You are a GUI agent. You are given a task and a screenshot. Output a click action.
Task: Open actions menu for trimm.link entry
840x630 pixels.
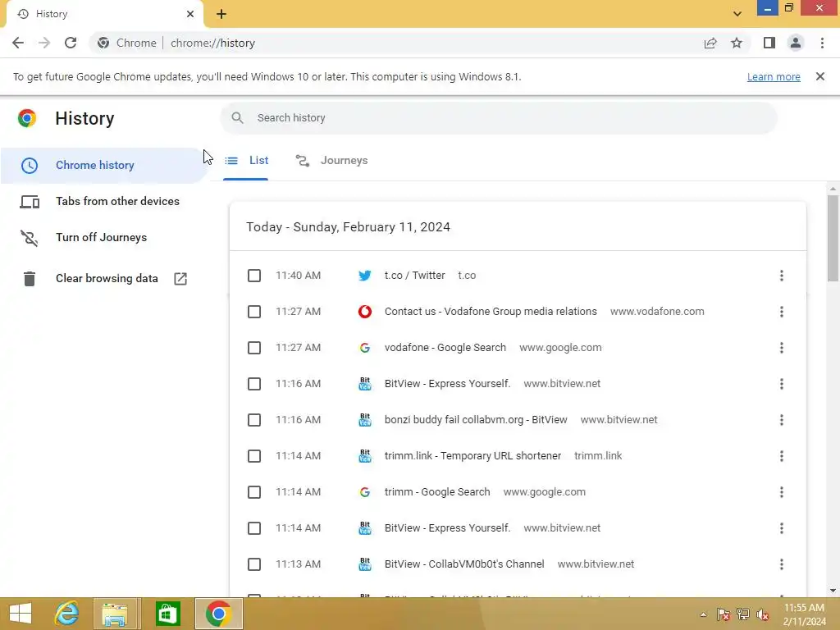click(x=782, y=456)
